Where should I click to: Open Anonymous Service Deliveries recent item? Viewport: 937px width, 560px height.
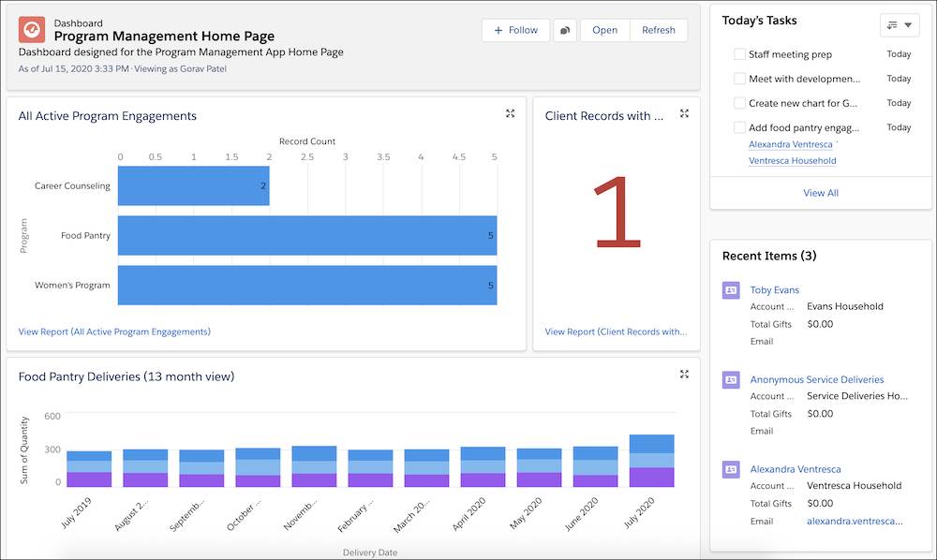coord(817,379)
